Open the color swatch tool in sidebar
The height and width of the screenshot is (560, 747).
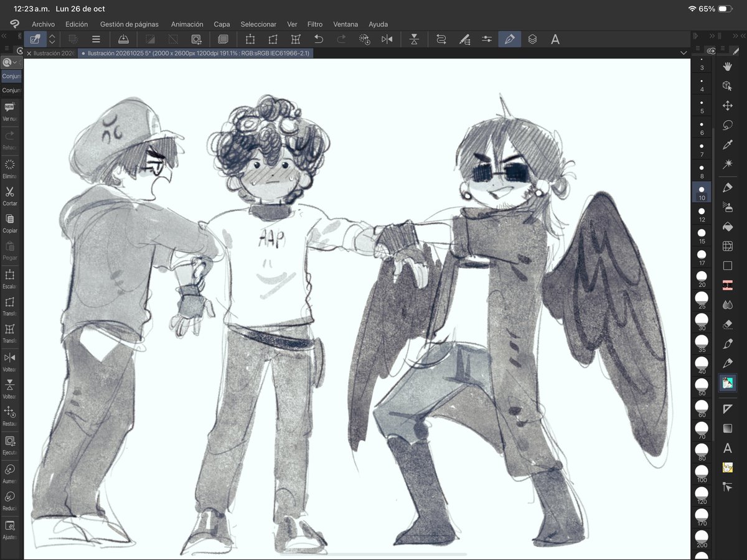(727, 383)
